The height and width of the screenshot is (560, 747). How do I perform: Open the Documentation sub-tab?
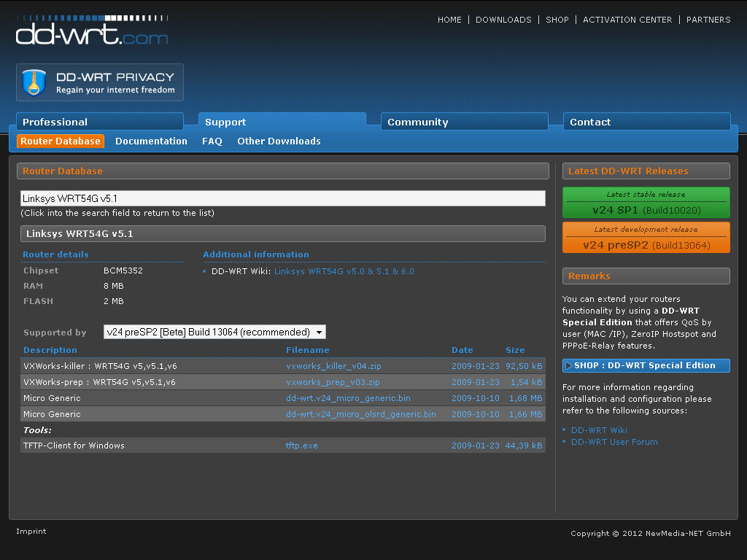click(x=151, y=141)
